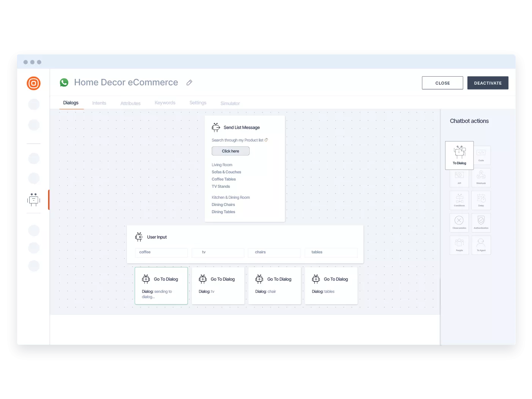
Task: Select the Authentication shield action
Action: (x=481, y=222)
